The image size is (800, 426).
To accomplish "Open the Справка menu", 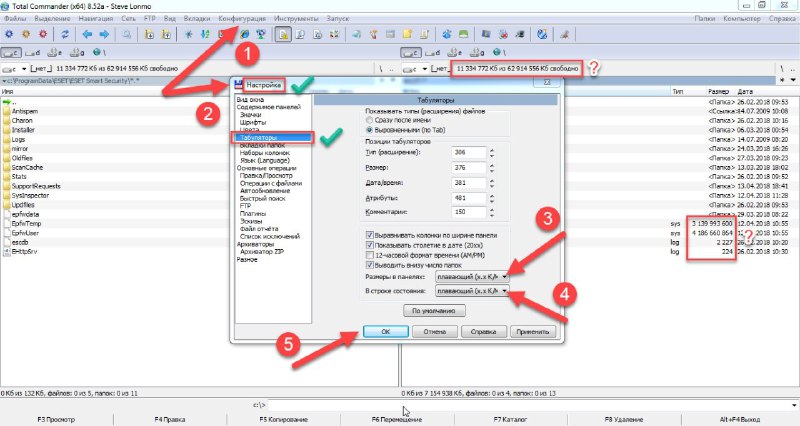I will [782, 18].
